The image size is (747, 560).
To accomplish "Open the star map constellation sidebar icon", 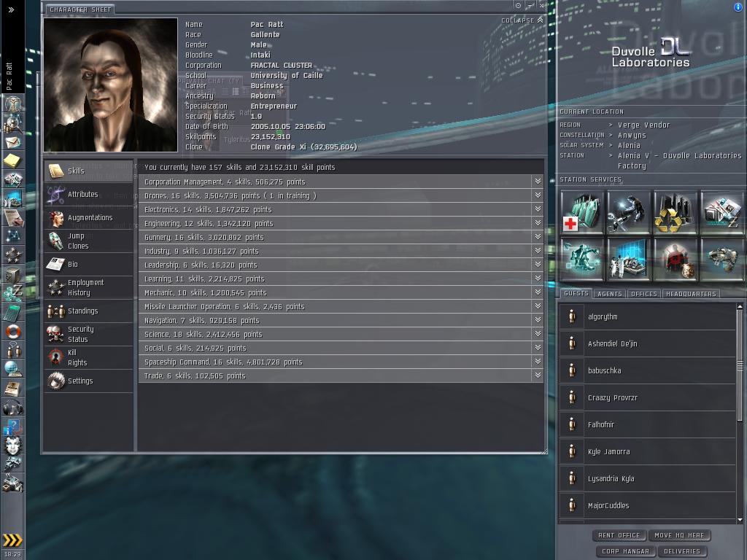I will click(x=13, y=236).
